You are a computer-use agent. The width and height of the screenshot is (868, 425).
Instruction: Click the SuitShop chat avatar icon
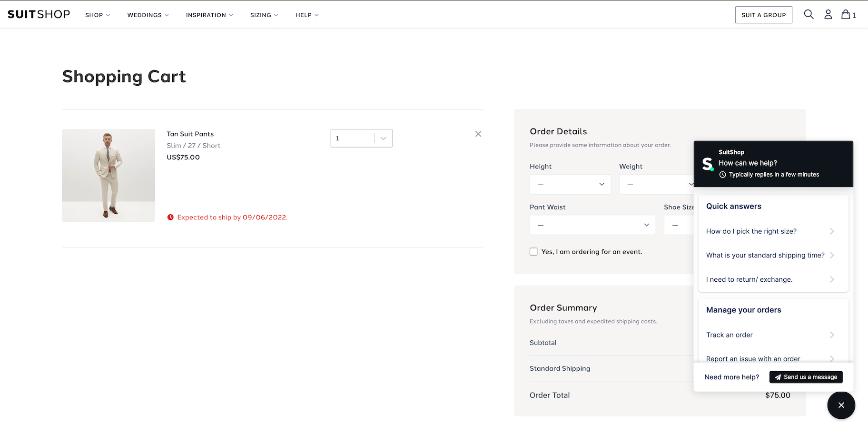pyautogui.click(x=708, y=164)
